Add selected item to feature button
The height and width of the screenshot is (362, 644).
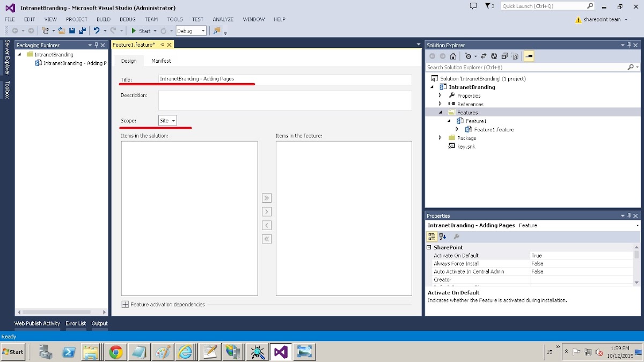267,212
